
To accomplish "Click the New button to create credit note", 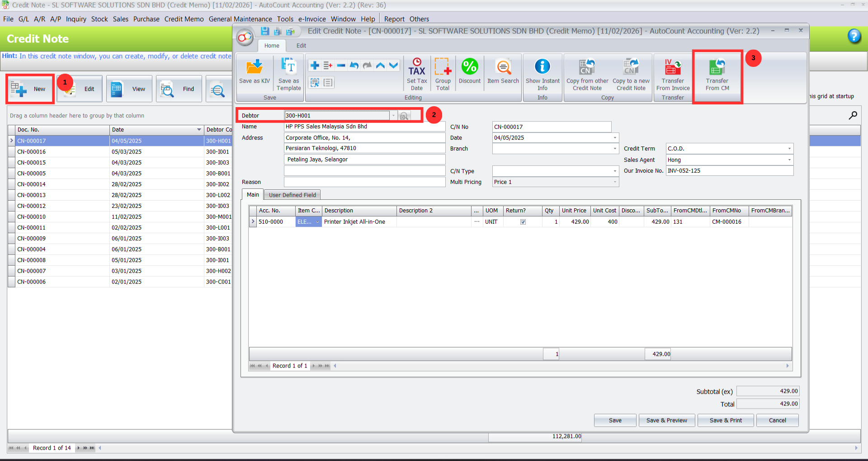I will coord(30,89).
